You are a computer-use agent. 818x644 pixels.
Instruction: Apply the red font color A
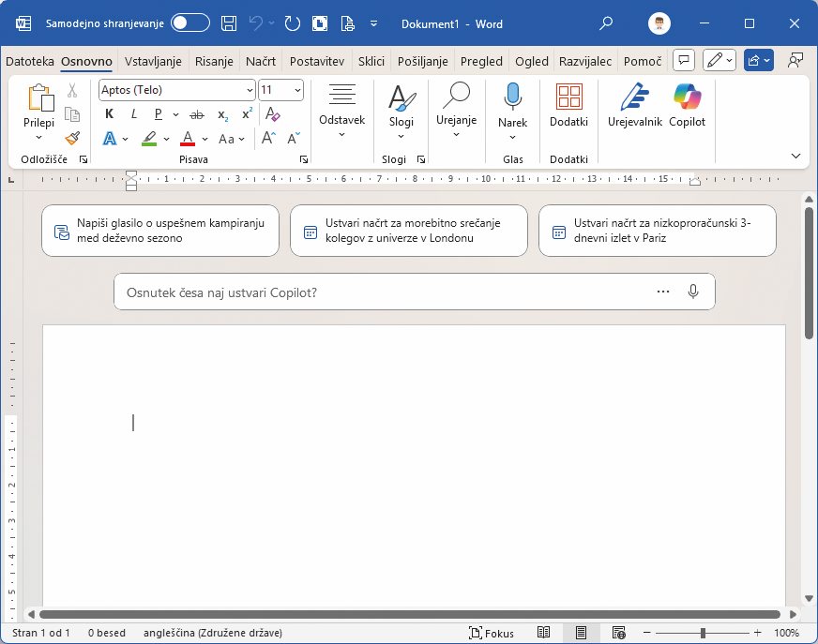tap(188, 139)
